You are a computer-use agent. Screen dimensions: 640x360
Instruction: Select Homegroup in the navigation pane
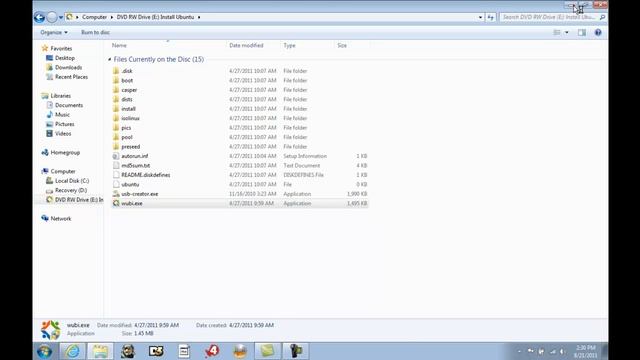65,152
